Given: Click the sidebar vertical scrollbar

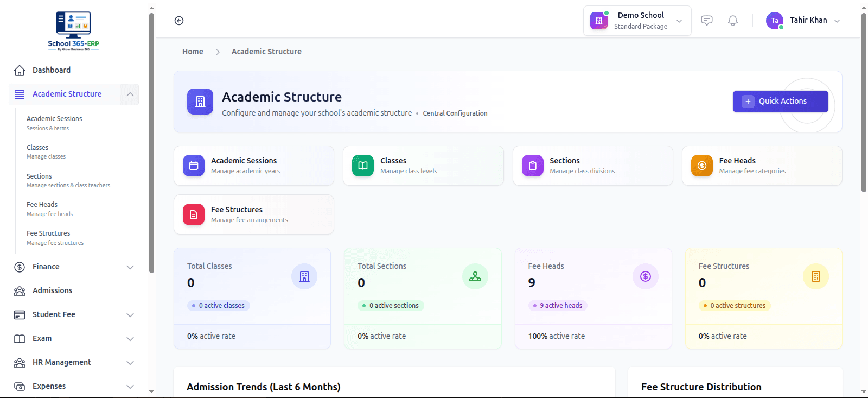Looking at the screenshot, I should tap(151, 142).
